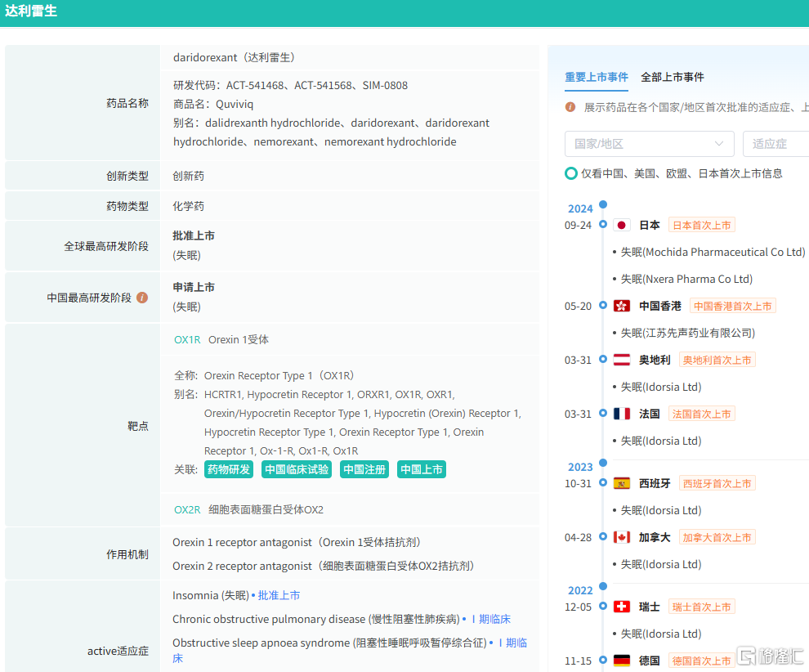Click the Hong Kong flag icon
The image size is (809, 672).
(x=621, y=306)
